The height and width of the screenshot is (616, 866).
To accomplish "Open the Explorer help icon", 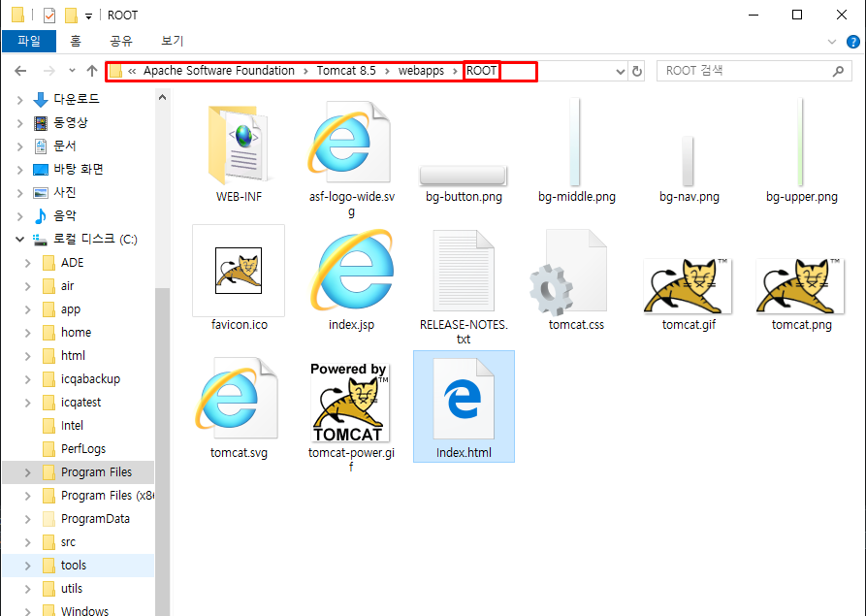I will click(x=853, y=42).
